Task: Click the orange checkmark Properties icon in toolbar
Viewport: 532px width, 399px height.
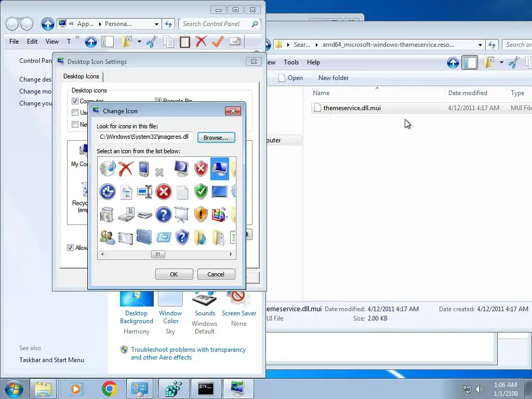Action: pyautogui.click(x=218, y=42)
